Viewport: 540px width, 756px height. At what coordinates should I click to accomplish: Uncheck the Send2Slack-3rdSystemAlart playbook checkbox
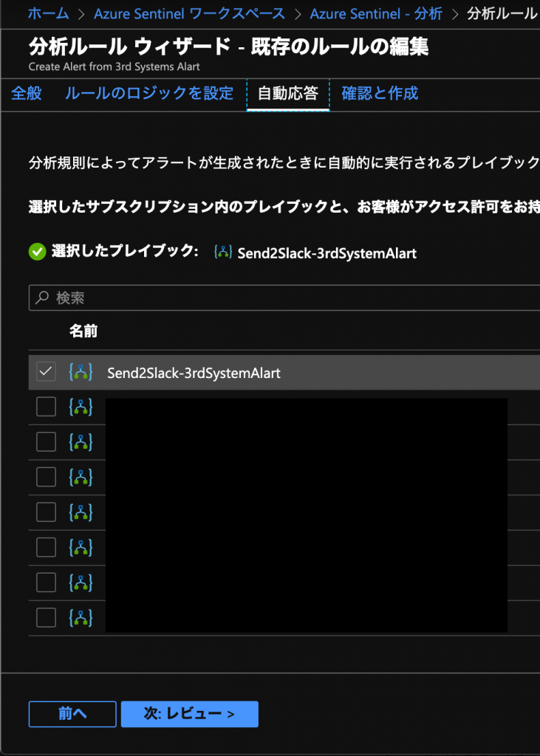coord(46,372)
